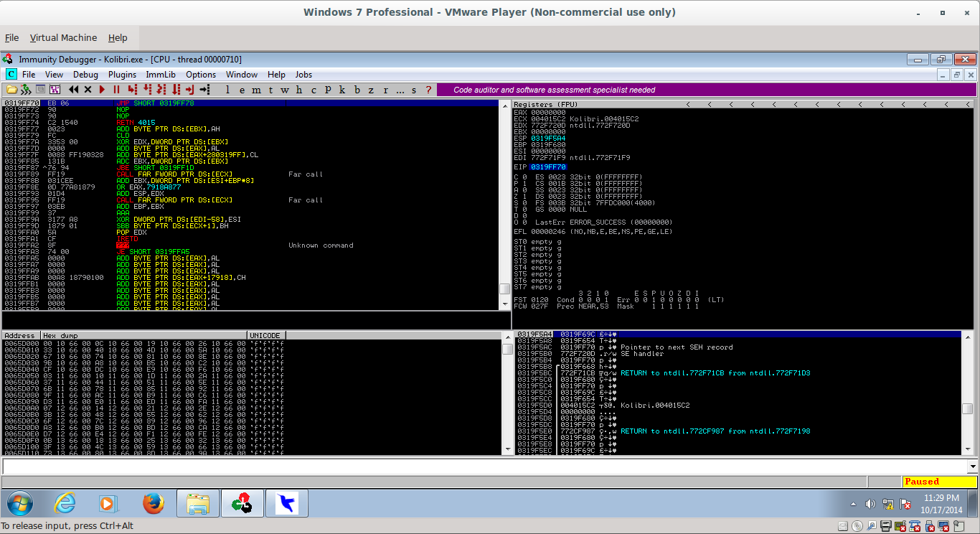Open Breakpoints window with 'b' button

(357, 90)
